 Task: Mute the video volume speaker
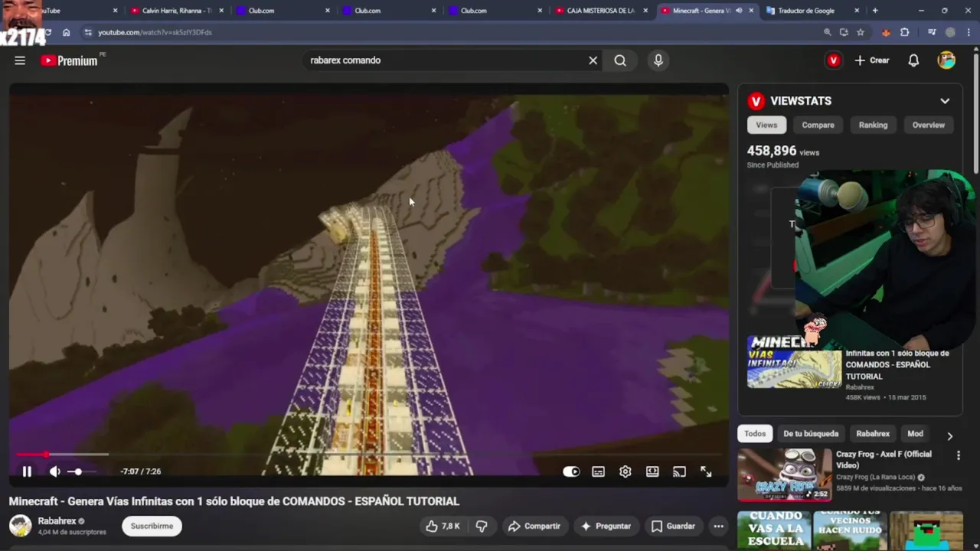click(54, 471)
